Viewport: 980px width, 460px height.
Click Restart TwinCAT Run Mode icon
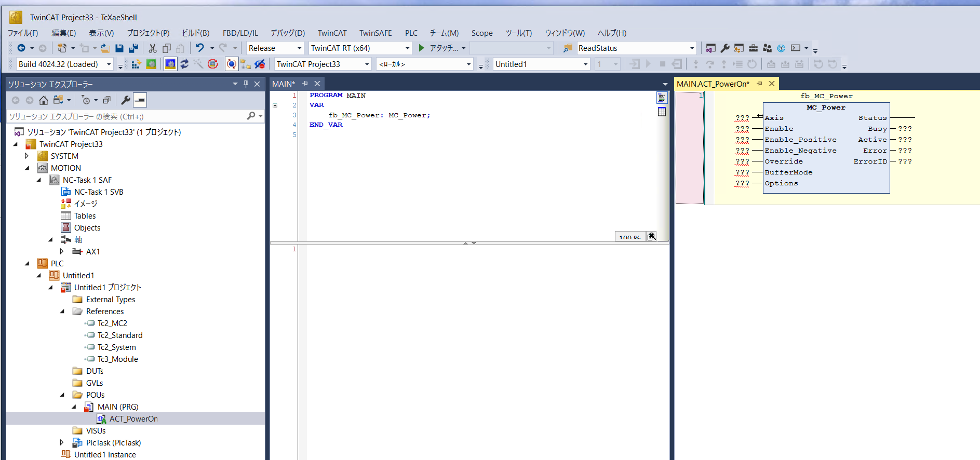click(x=151, y=64)
